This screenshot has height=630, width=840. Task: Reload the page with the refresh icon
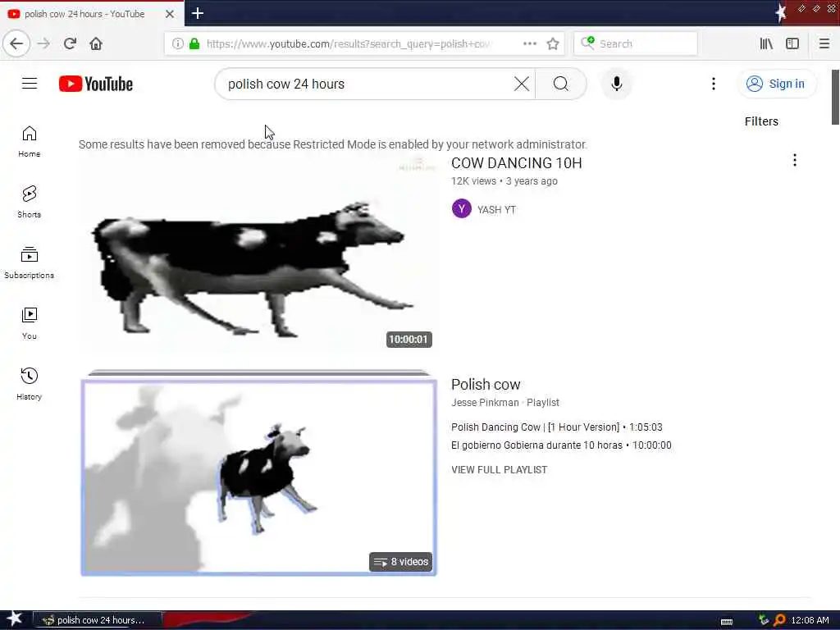coord(70,43)
